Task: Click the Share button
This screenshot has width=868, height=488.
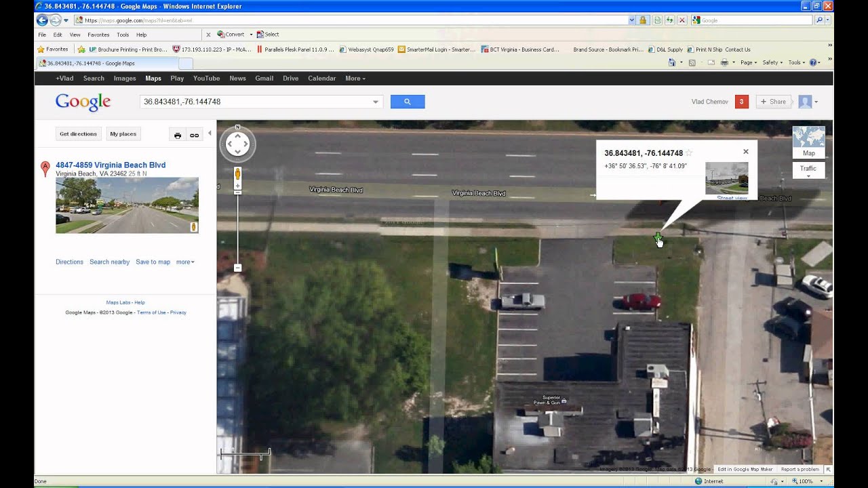Action: (x=773, y=102)
